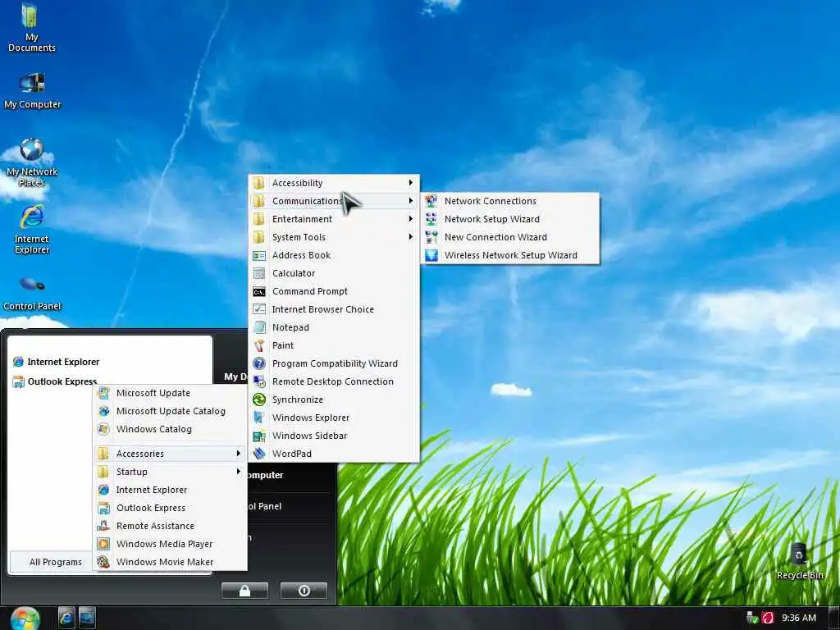Expand the Entertainment submenu arrow
This screenshot has height=630, width=840.
click(x=410, y=219)
